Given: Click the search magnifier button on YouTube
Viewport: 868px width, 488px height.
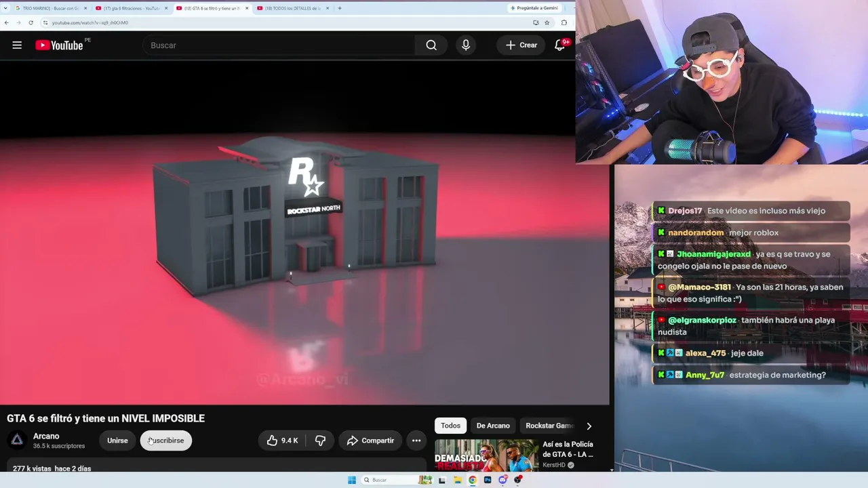Looking at the screenshot, I should pyautogui.click(x=431, y=45).
